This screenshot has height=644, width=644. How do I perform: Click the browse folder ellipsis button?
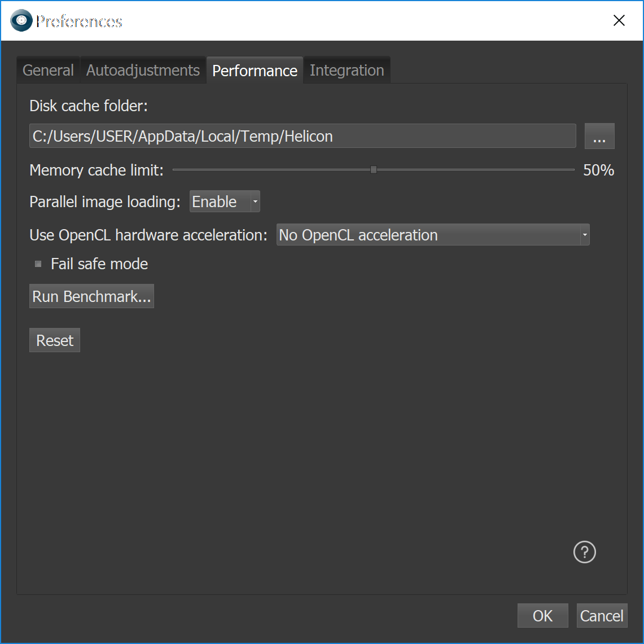tap(599, 137)
